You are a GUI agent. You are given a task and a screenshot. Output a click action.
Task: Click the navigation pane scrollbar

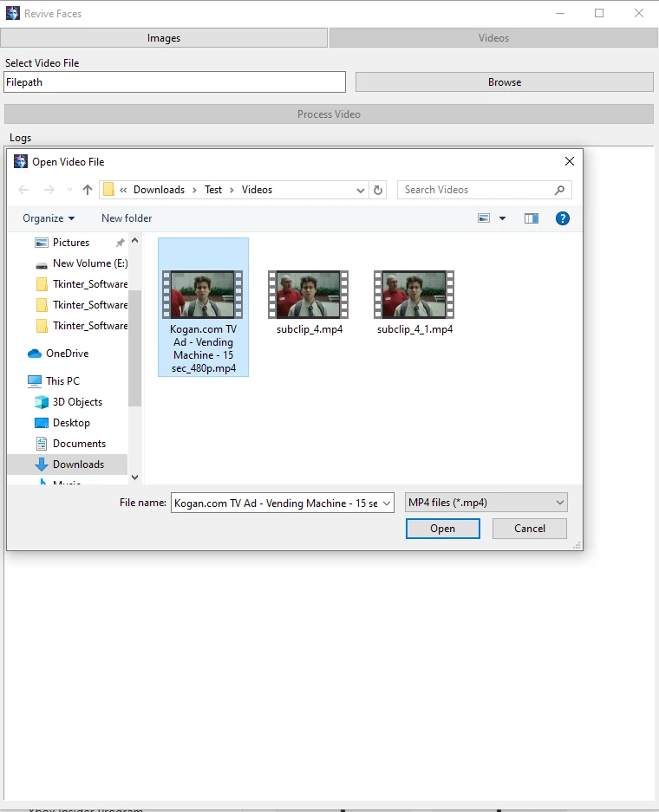(x=134, y=347)
